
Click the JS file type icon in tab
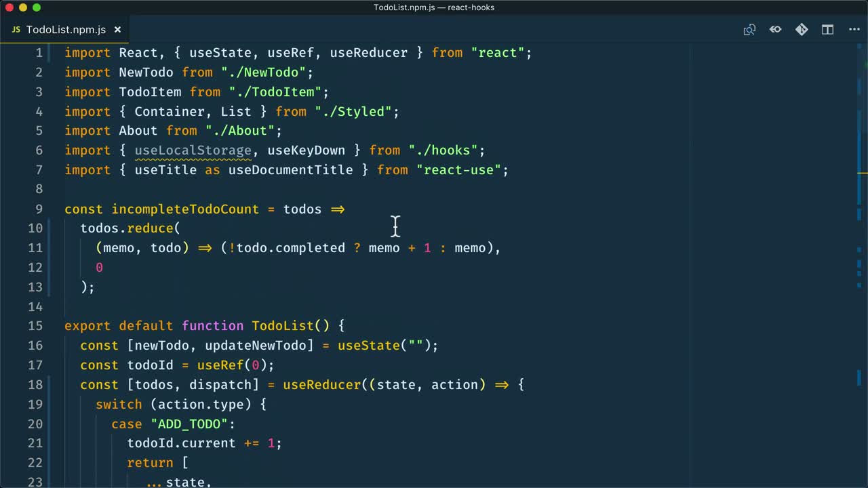pyautogui.click(x=16, y=30)
